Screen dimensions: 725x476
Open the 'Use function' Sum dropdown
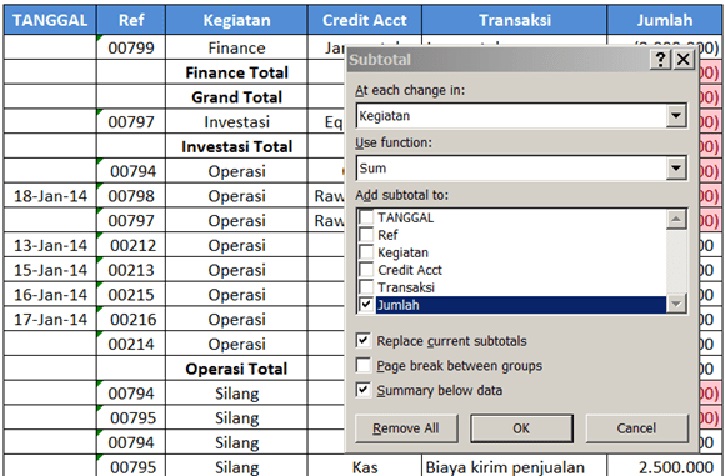pyautogui.click(x=677, y=169)
